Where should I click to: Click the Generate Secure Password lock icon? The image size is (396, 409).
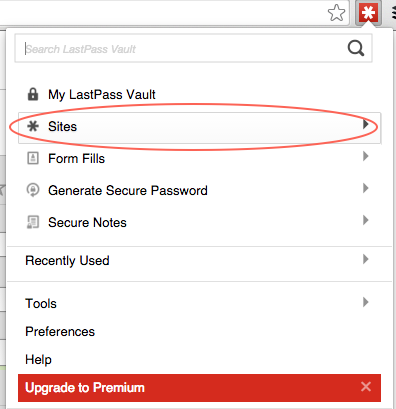33,190
